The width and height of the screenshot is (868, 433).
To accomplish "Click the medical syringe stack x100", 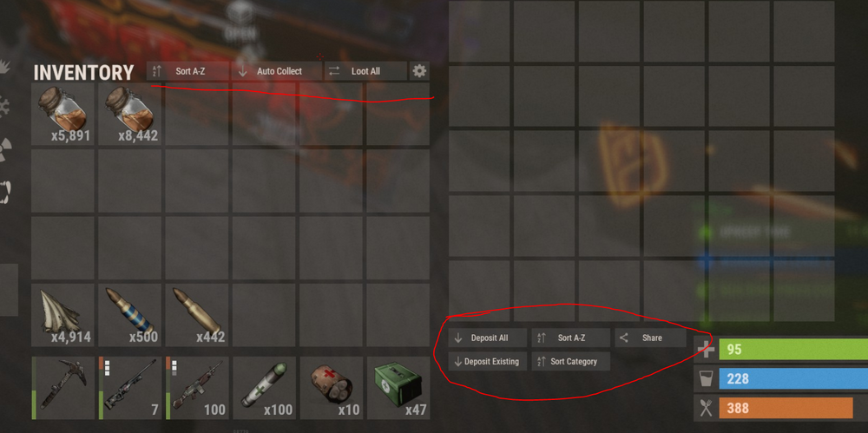I will [264, 388].
